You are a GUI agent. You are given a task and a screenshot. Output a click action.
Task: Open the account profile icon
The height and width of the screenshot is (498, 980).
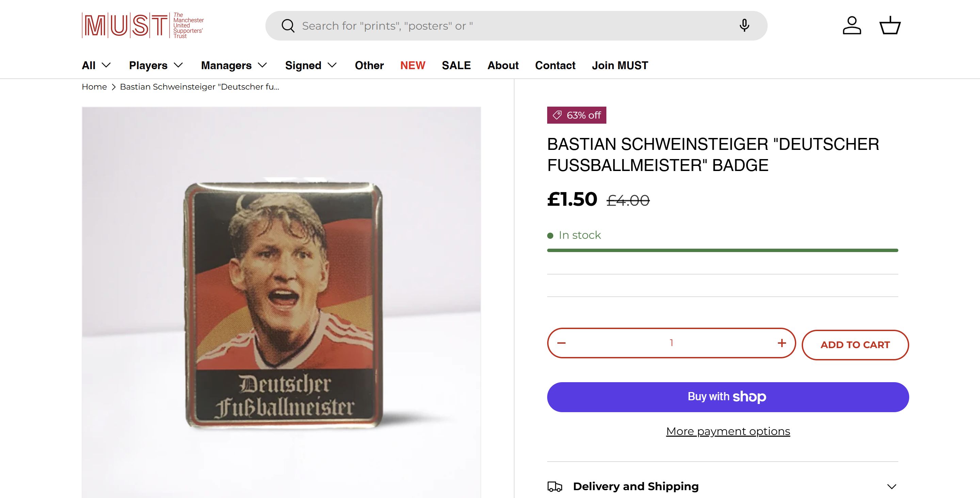(x=852, y=26)
